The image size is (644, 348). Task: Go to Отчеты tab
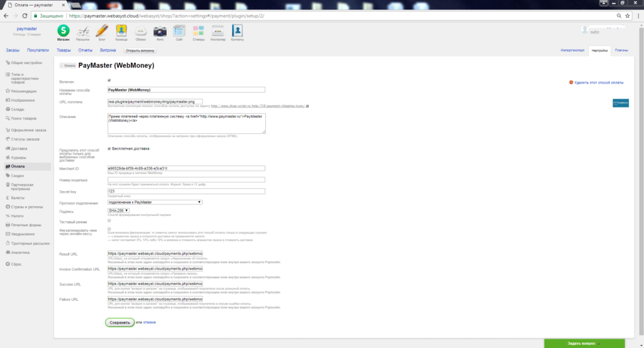pyautogui.click(x=86, y=50)
